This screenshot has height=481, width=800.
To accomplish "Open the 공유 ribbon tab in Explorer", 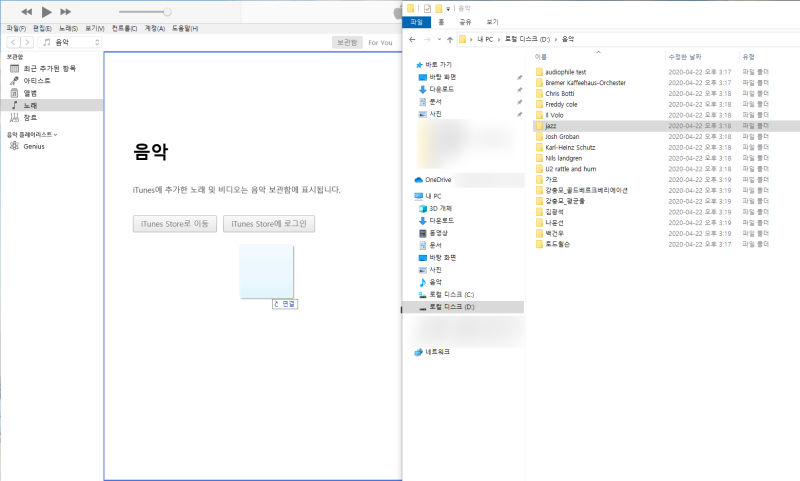I will pyautogui.click(x=465, y=22).
